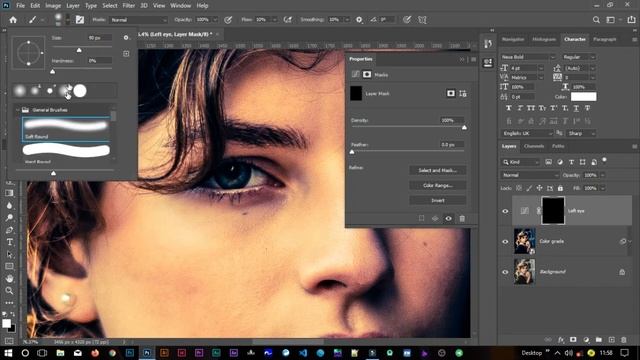Toggle lock position icon in Layers
The height and width of the screenshot is (360, 640).
[x=539, y=188]
